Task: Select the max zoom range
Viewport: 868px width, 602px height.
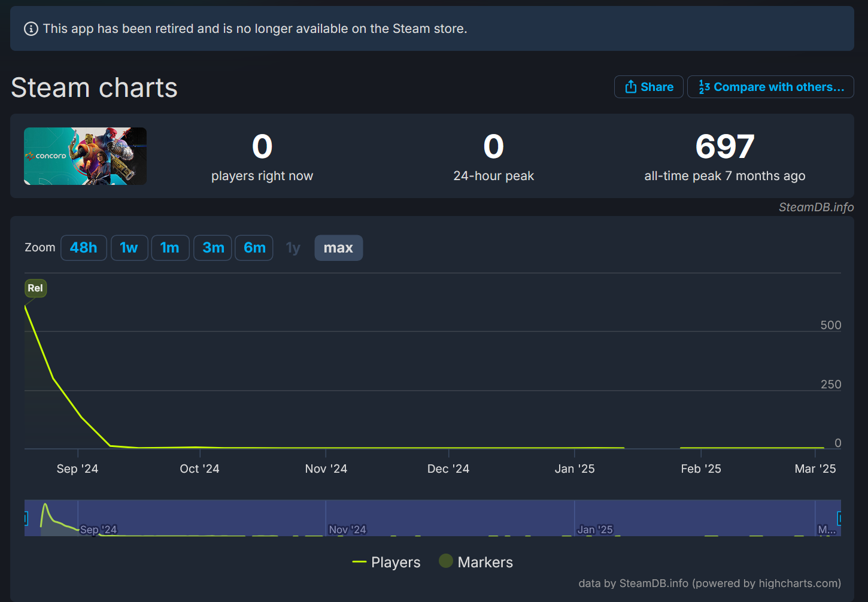Action: pyautogui.click(x=338, y=248)
